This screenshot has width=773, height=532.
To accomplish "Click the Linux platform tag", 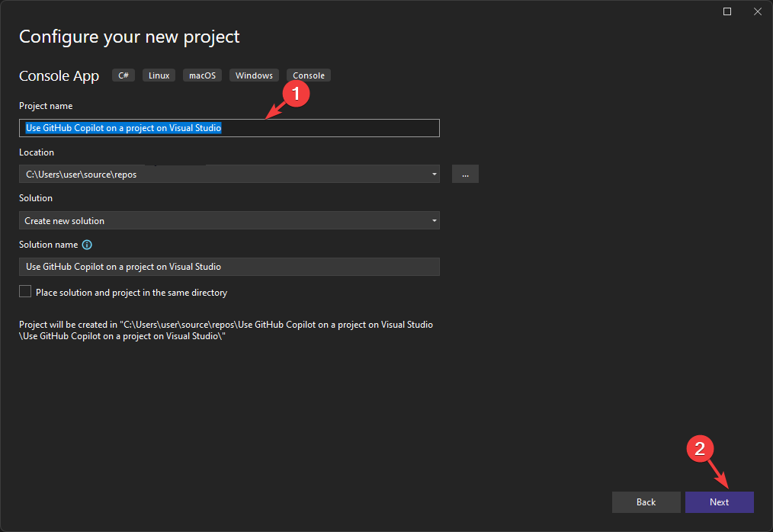I will tap(159, 75).
